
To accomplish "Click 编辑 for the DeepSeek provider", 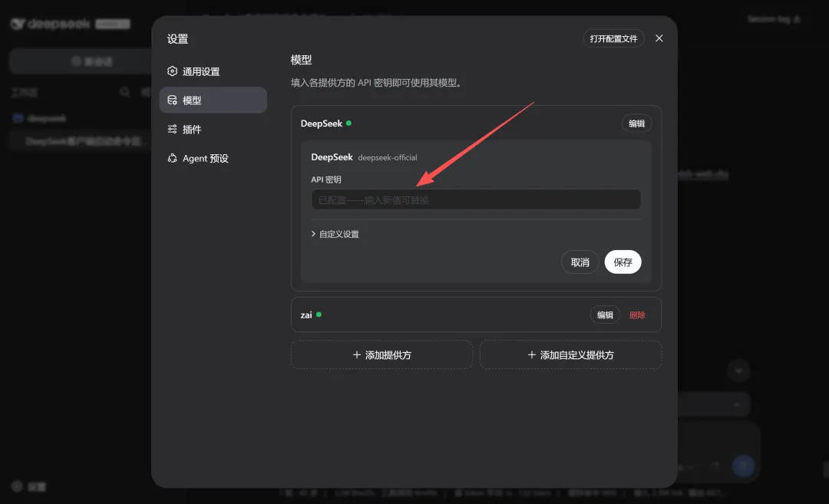I will click(x=636, y=123).
